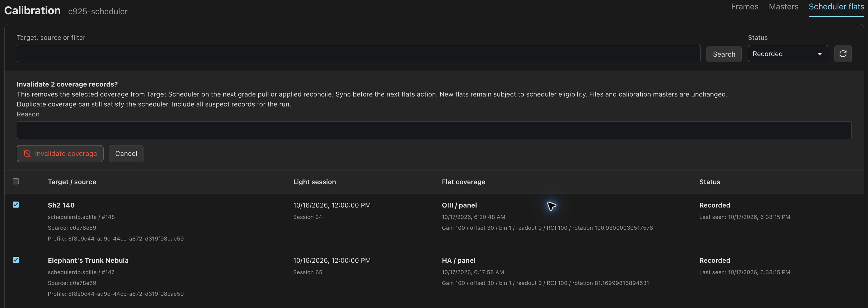
Task: Click the Invalidate coverage button
Action: [x=60, y=153]
